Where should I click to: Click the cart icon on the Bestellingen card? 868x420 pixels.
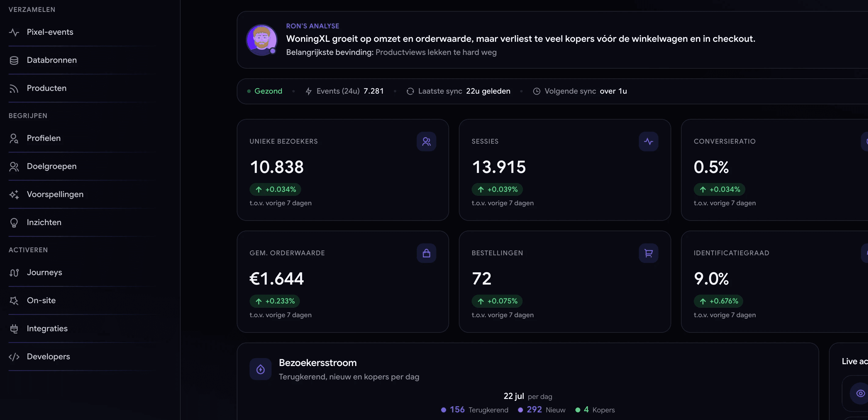(x=648, y=253)
